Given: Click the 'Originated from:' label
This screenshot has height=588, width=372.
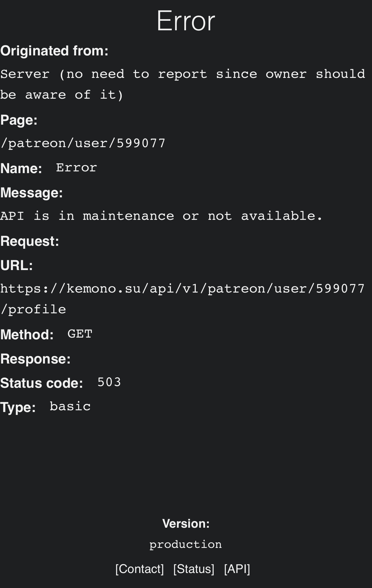Looking at the screenshot, I should pos(55,51).
